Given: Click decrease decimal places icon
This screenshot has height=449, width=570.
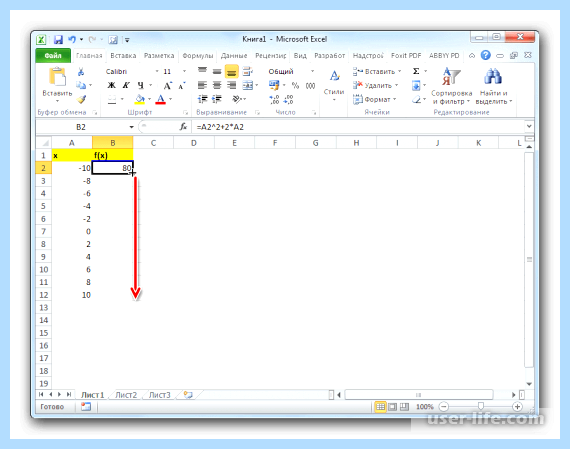Looking at the screenshot, I should [289, 99].
